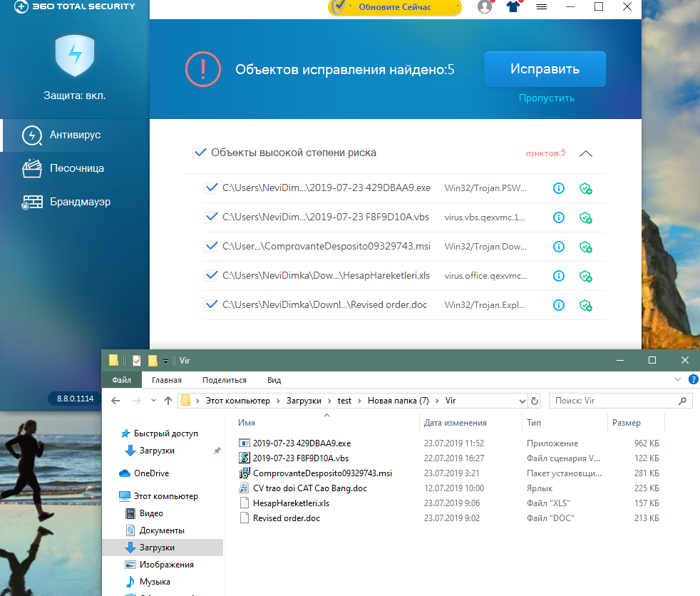Image resolution: width=700 pixels, height=596 pixels.
Task: Go back in Explorer navigation
Action: point(115,401)
